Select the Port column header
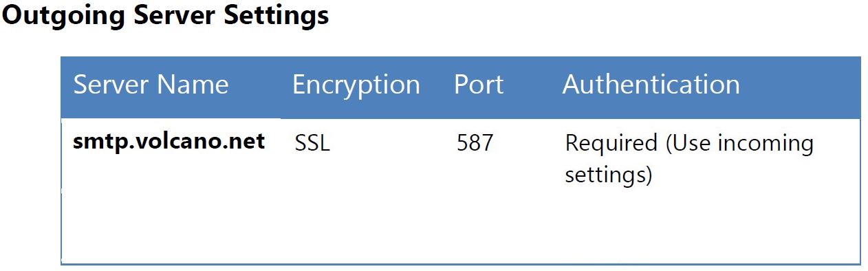 [x=479, y=85]
